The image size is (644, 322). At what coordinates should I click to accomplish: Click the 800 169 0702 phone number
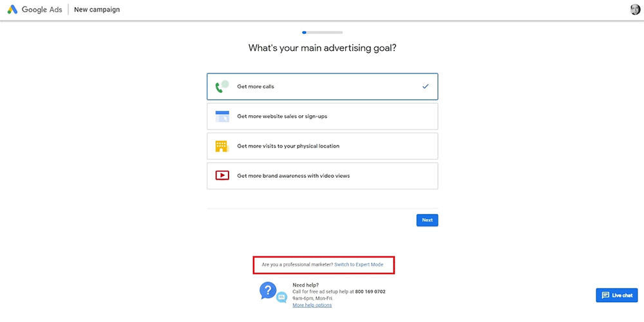click(x=370, y=292)
